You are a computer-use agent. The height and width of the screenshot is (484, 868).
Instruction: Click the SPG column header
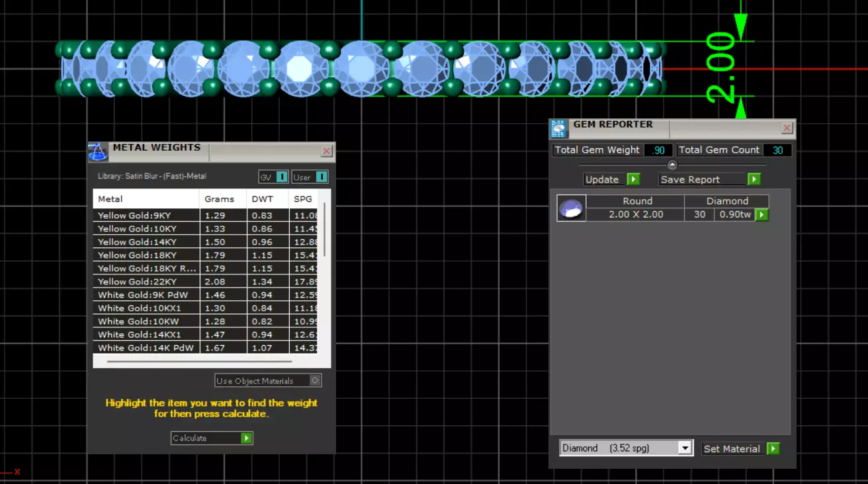click(x=304, y=198)
